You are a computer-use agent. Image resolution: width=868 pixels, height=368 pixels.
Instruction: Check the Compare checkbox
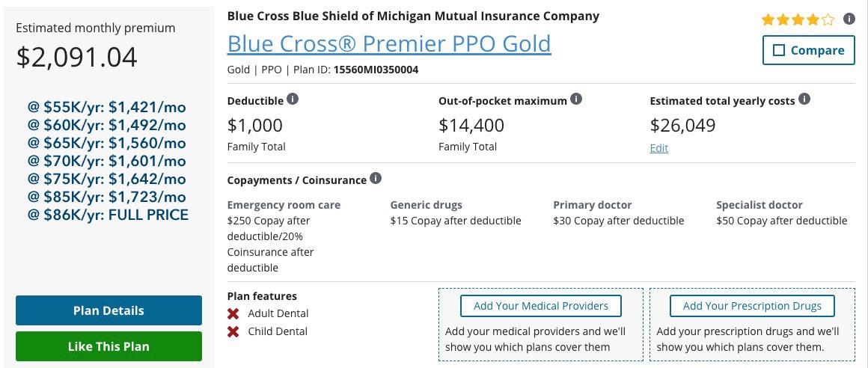pos(779,50)
